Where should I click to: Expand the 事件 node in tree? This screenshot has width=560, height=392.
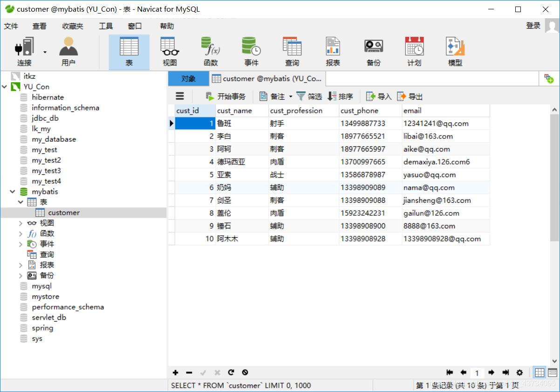(x=20, y=244)
